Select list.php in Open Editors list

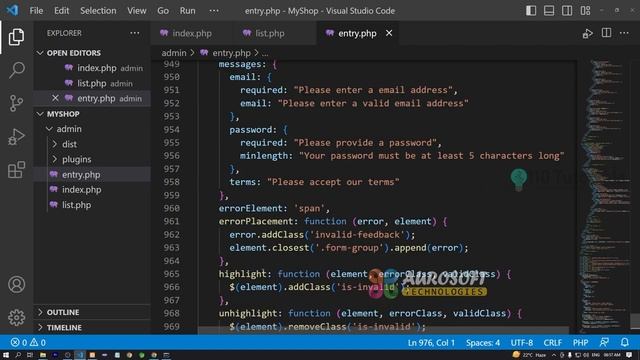[x=92, y=83]
